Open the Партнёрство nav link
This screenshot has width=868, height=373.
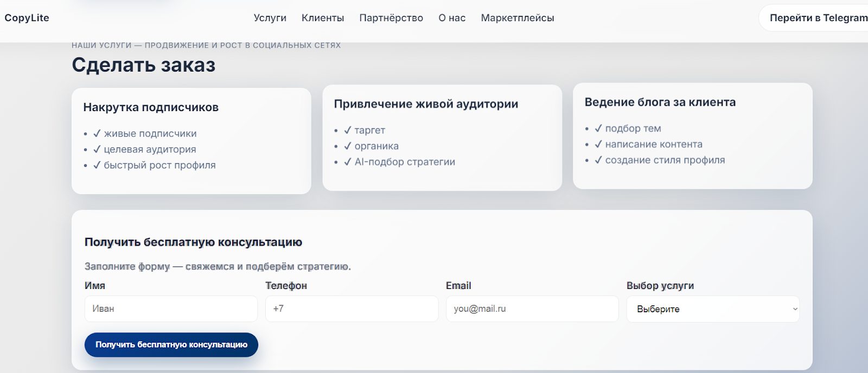point(391,18)
